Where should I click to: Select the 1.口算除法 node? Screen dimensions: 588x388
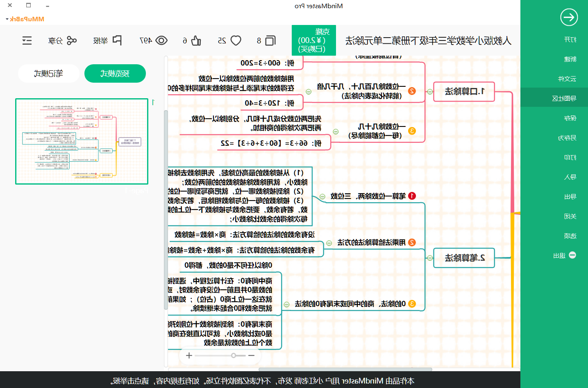[x=464, y=92]
